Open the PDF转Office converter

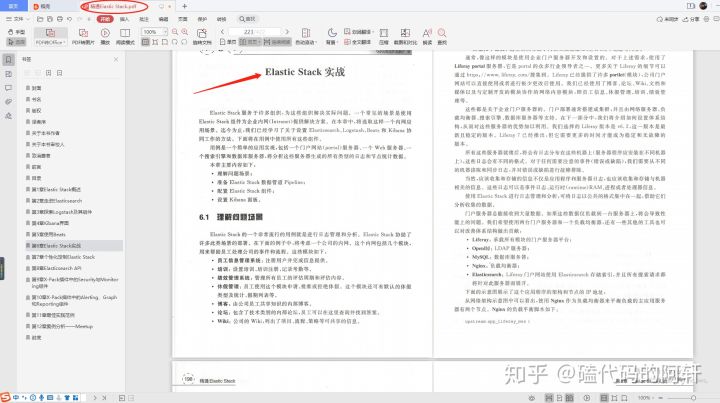coord(51,36)
